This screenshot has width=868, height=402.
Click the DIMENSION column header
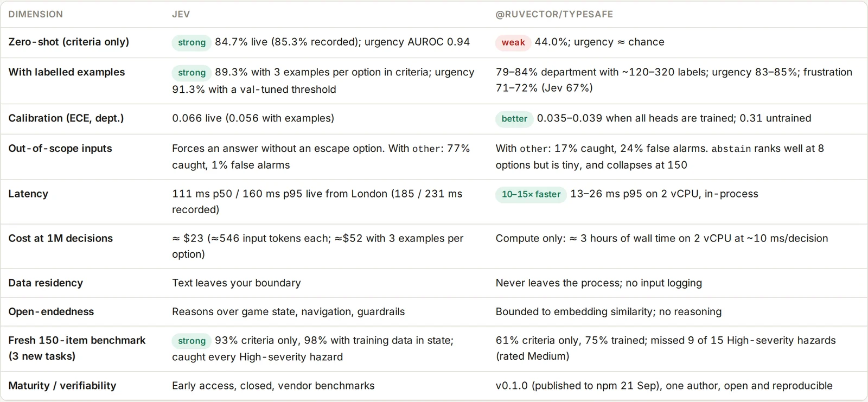coord(35,14)
